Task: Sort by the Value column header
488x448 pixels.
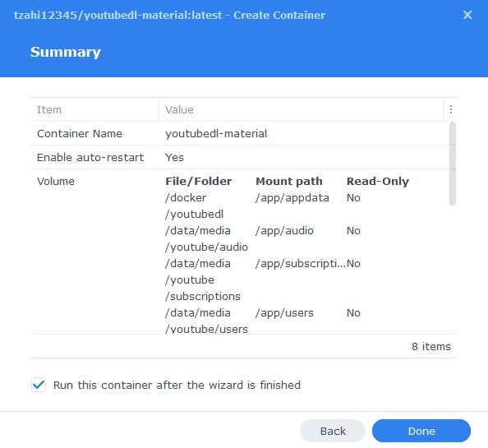Action: pos(179,109)
